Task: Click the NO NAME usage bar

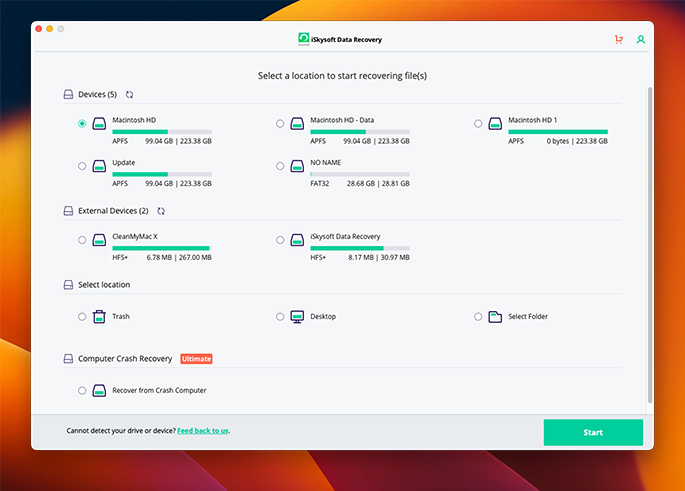Action: pos(360,174)
